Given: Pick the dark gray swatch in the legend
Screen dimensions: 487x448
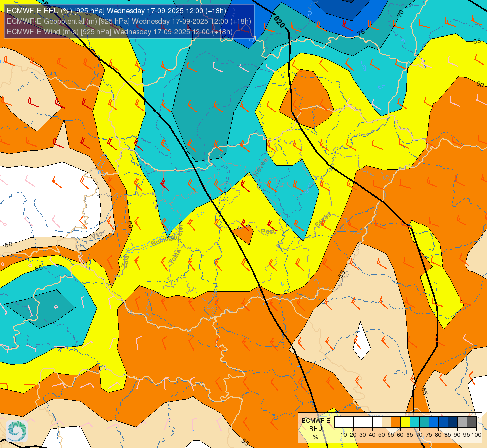Looking at the screenshot, I should pyautogui.click(x=472, y=422).
